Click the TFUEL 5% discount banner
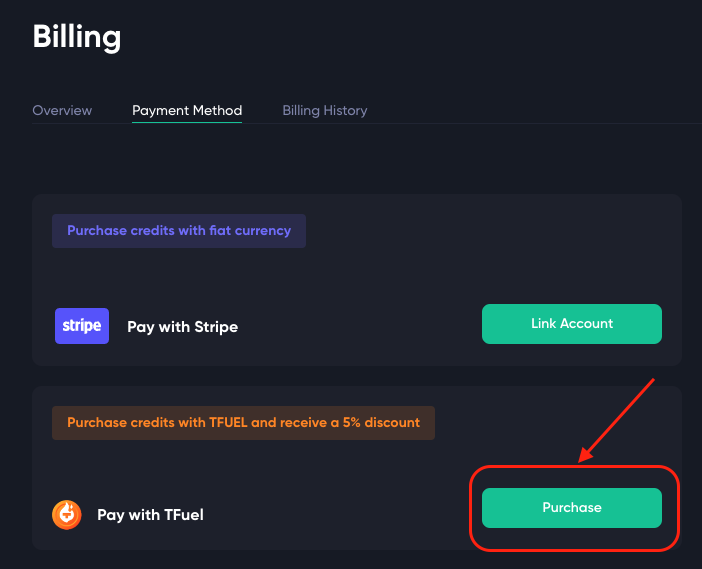Screen dimensions: 702x569 (x=243, y=423)
